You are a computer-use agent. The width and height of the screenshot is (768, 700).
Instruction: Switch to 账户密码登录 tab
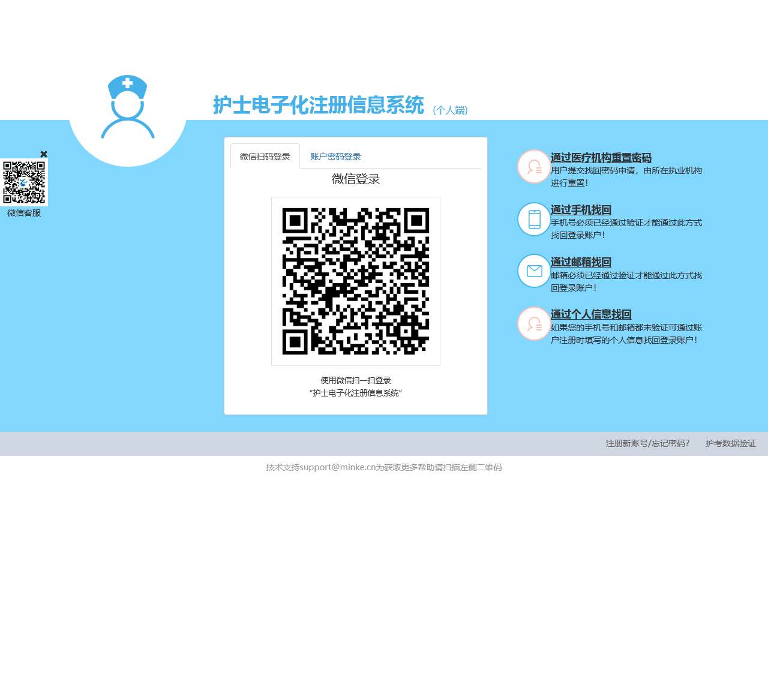335,157
